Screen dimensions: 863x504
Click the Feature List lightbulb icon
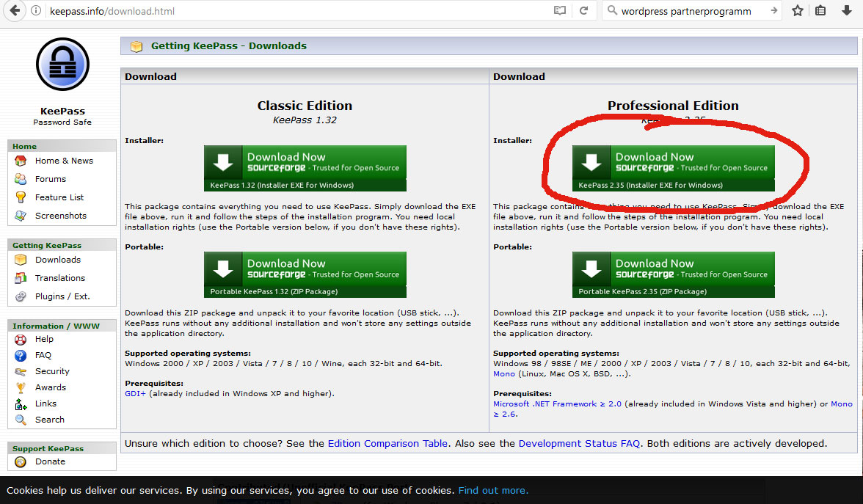(x=21, y=197)
